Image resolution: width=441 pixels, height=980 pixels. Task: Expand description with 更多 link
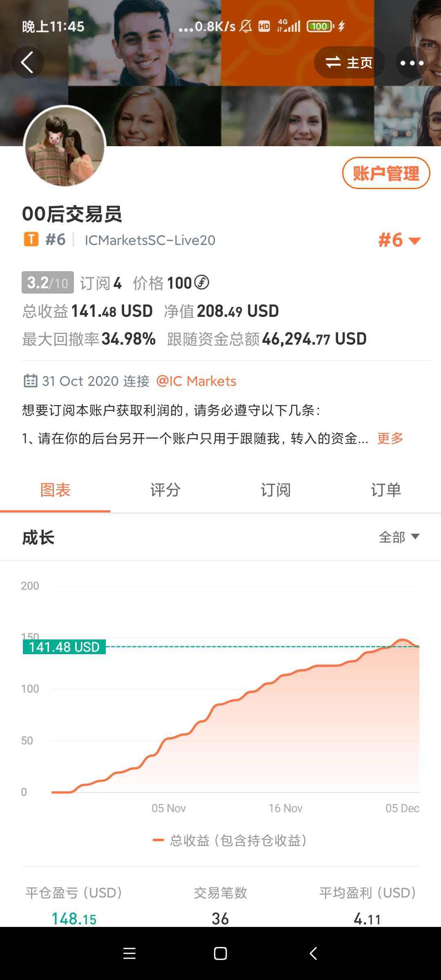390,438
